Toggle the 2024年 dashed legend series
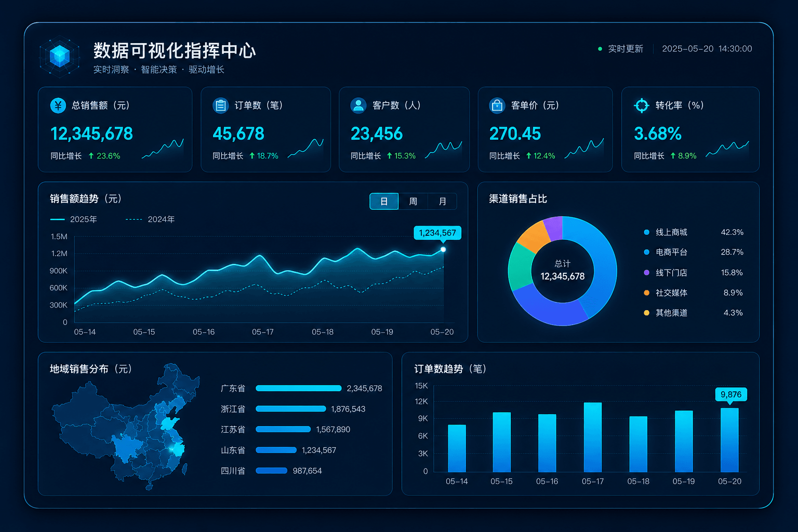This screenshot has height=532, width=798. point(150,219)
